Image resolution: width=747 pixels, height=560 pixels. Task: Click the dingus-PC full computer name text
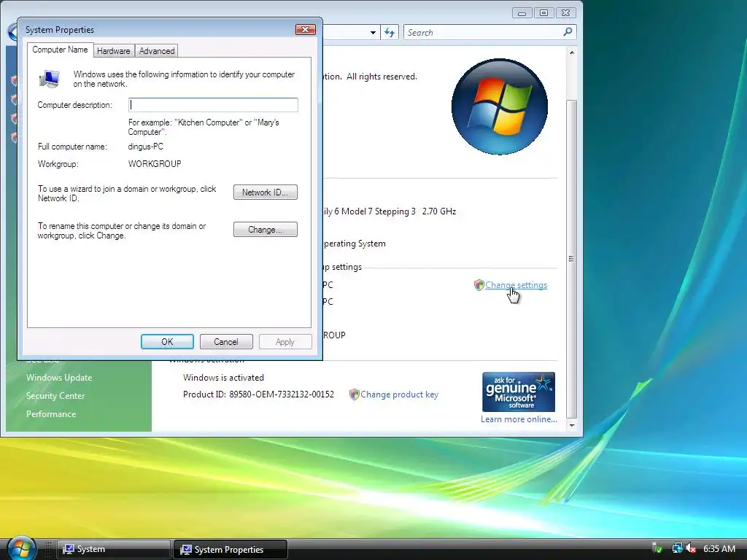145,147
